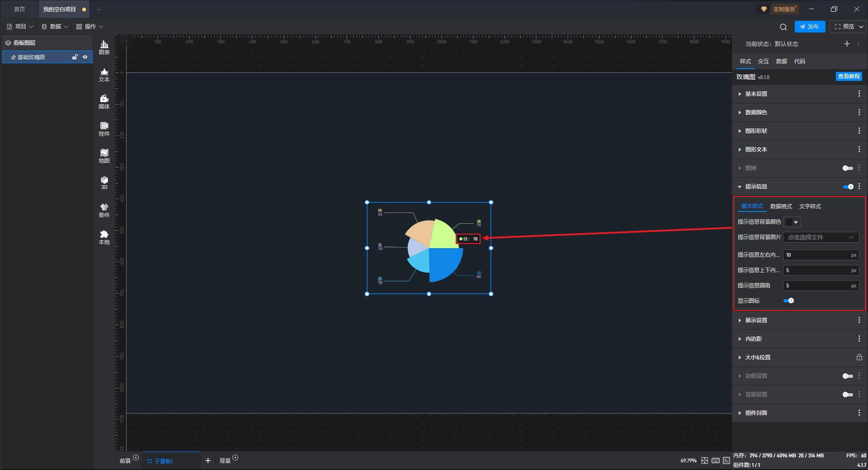Click the plus circle next to 前景
868x470 pixels.
136,458
